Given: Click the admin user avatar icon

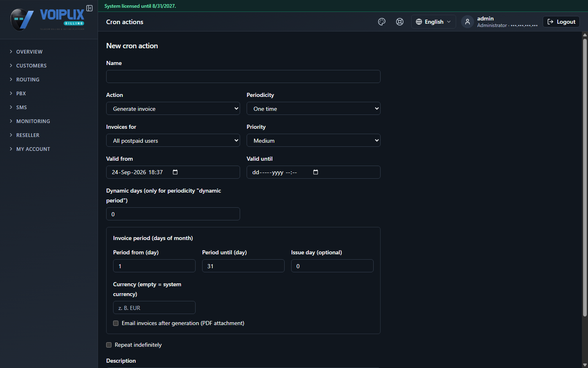Looking at the screenshot, I should [x=468, y=22].
